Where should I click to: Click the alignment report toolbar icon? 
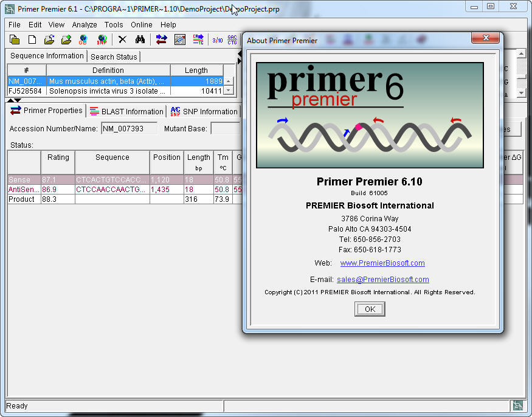point(180,40)
